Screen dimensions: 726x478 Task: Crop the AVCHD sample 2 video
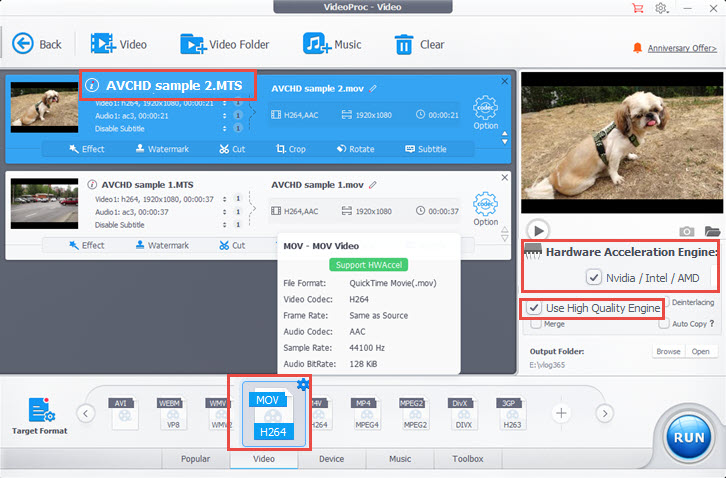click(291, 149)
